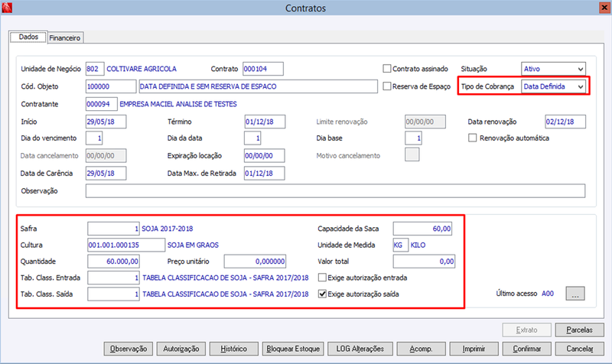Click the ellipsis button beside Último acesso
The image size is (612, 364).
(575, 294)
